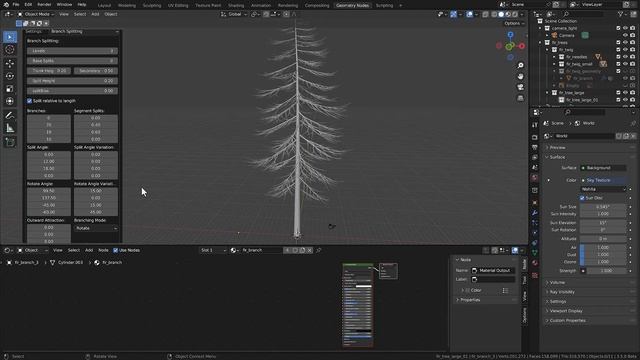640x360 pixels.
Task: Toggle Split relative to length checkbox
Action: pyautogui.click(x=29, y=101)
